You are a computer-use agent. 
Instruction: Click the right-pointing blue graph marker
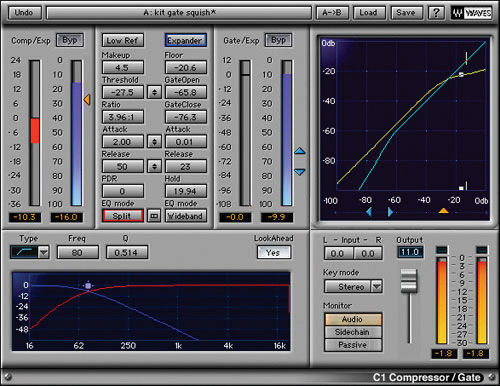point(391,212)
